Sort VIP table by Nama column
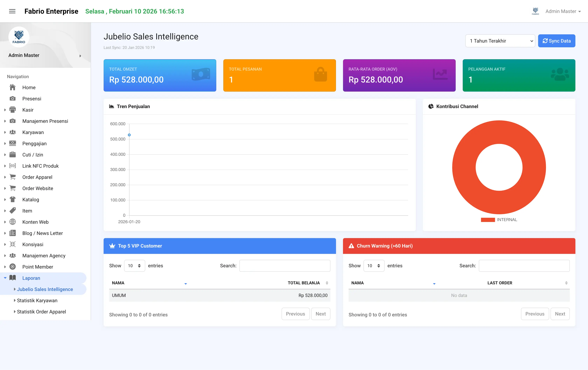588x370 pixels. click(149, 283)
